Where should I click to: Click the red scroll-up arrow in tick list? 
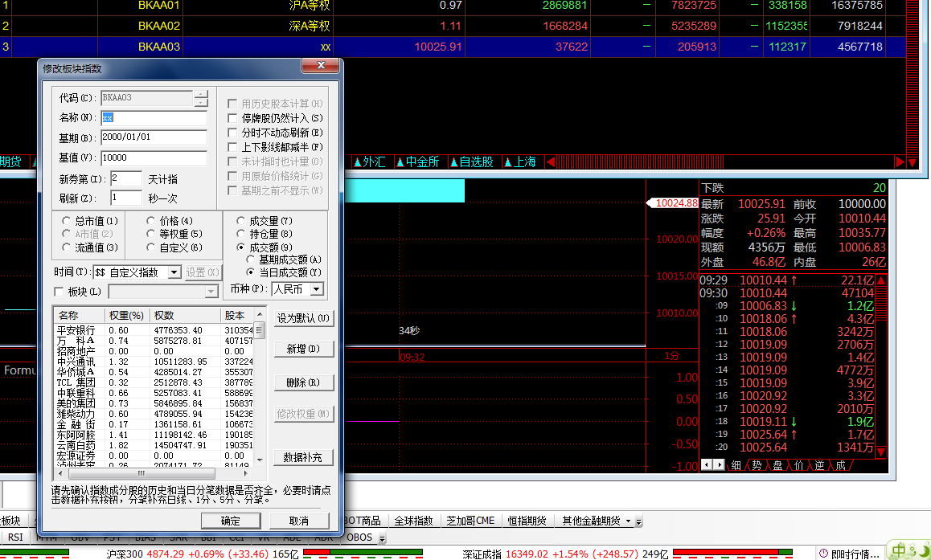(x=881, y=281)
